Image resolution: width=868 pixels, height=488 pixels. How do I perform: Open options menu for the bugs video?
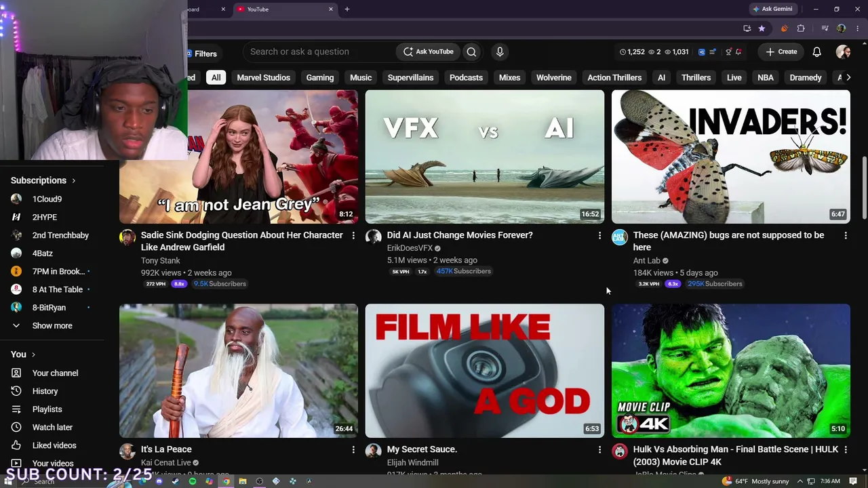click(x=846, y=235)
